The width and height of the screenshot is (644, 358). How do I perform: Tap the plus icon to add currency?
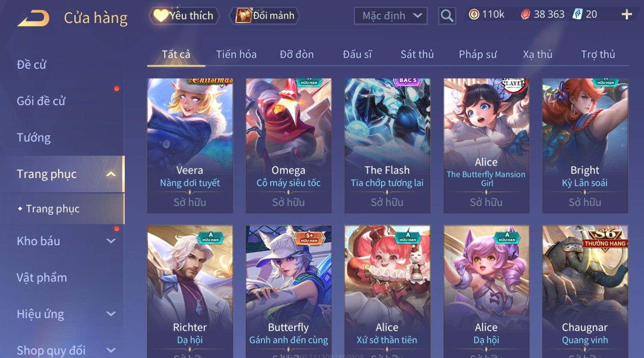tap(626, 15)
